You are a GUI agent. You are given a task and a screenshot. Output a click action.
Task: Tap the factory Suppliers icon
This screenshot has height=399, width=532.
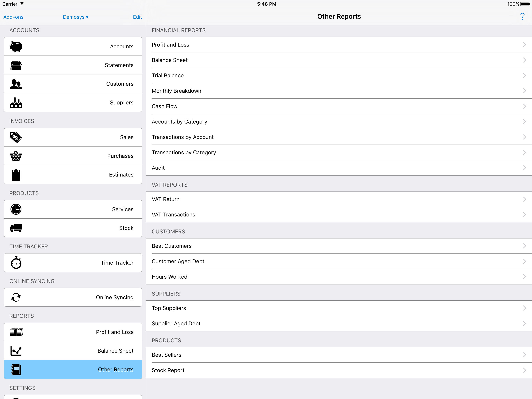coord(16,103)
